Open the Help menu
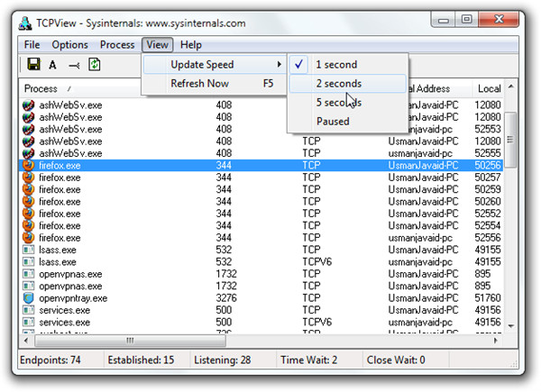Screen dimensions: 541x392 191,45
